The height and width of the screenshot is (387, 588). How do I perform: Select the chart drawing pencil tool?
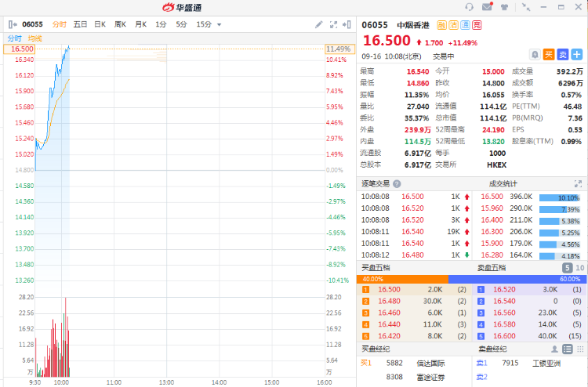(x=319, y=24)
